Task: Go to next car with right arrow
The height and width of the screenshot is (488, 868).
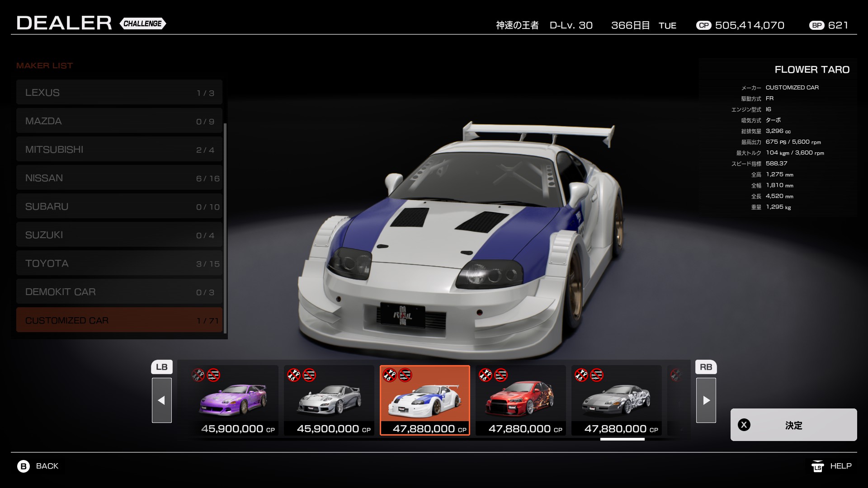Action: (x=706, y=400)
